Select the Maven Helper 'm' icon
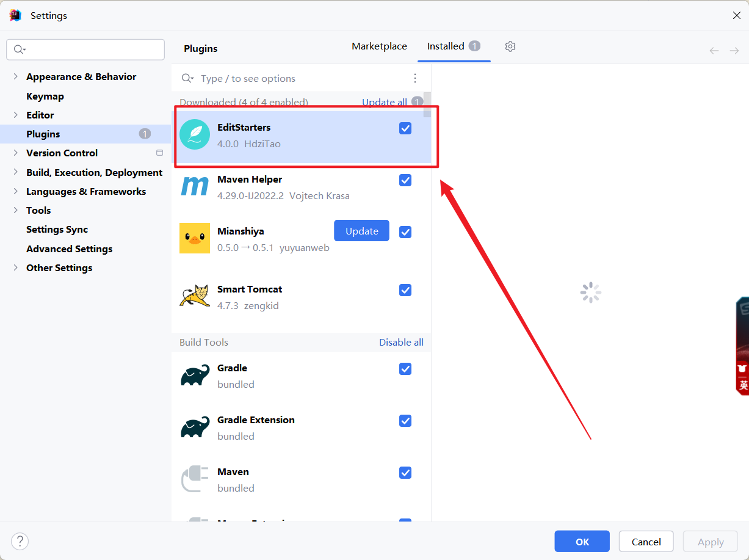 [x=195, y=186]
